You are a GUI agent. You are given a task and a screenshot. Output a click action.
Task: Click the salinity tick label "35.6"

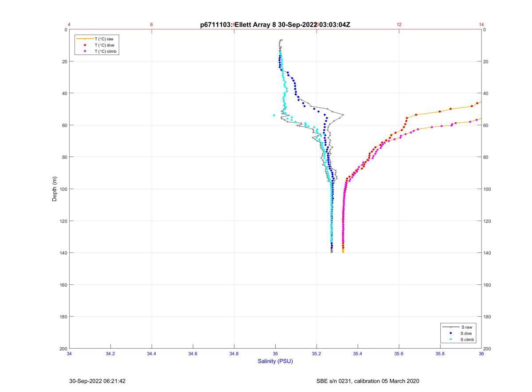coord(399,353)
